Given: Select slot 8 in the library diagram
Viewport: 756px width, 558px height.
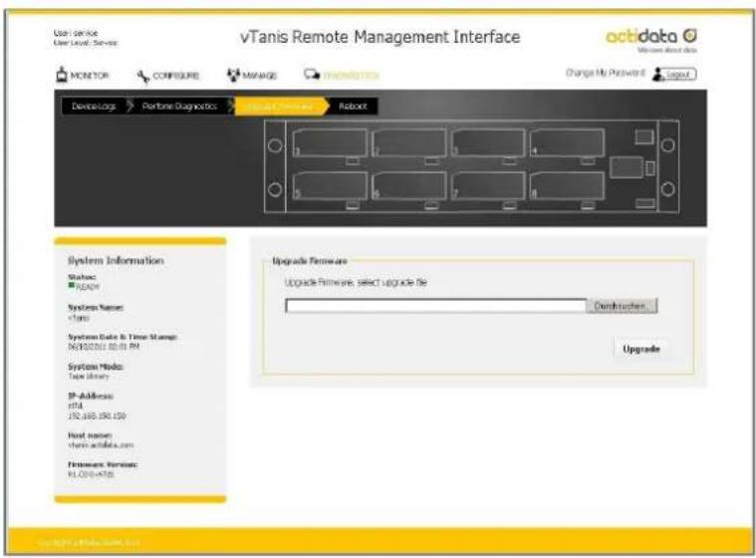Looking at the screenshot, I should [567, 185].
